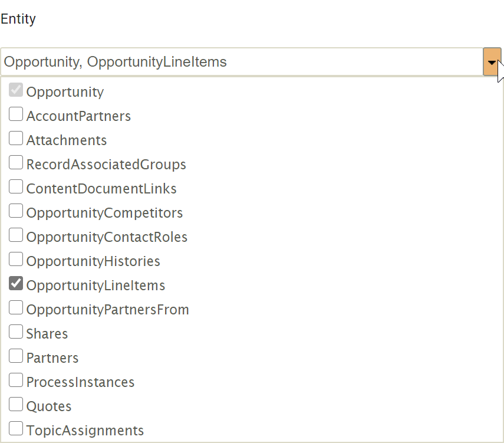Check the Quotes checkbox
This screenshot has height=443, width=504.
16,405
